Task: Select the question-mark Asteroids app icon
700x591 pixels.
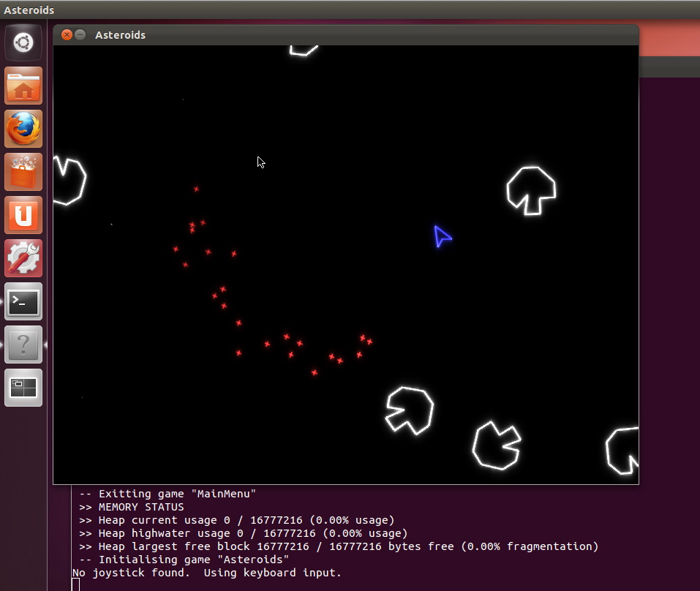Action: [23, 345]
